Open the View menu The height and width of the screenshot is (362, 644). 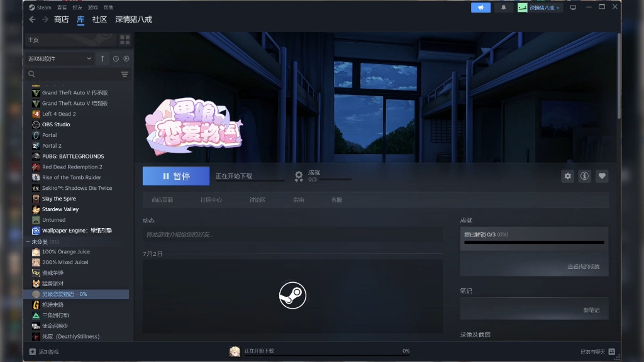[x=62, y=8]
